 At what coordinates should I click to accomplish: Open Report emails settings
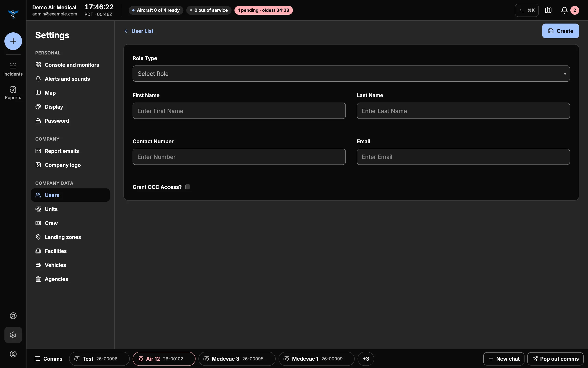point(70,151)
